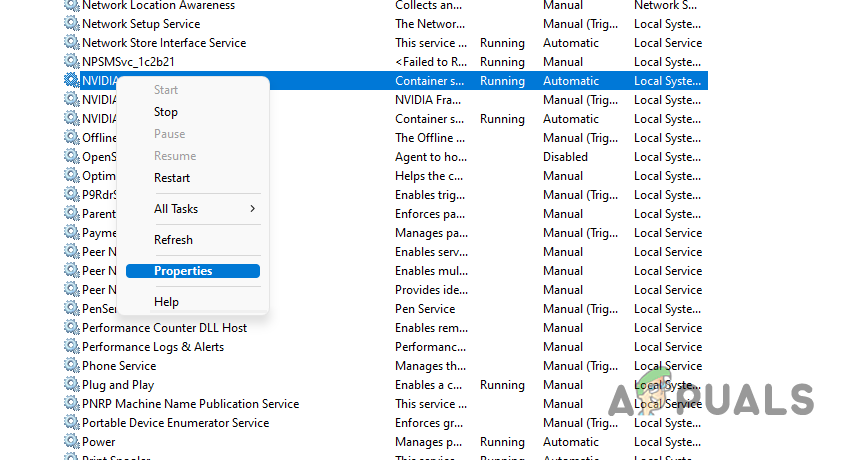This screenshot has height=460, width=855.
Task: Click 'Enforces pa...' description cell
Action: (x=430, y=214)
